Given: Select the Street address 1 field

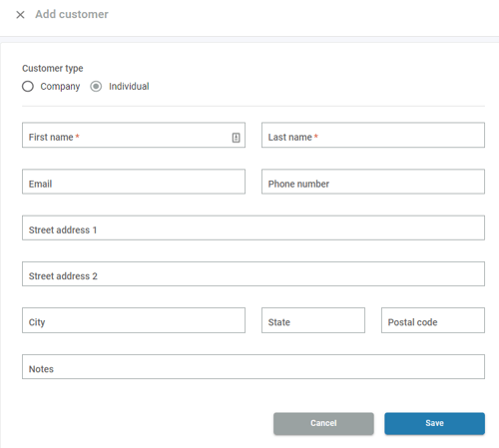Looking at the screenshot, I should click(253, 227).
